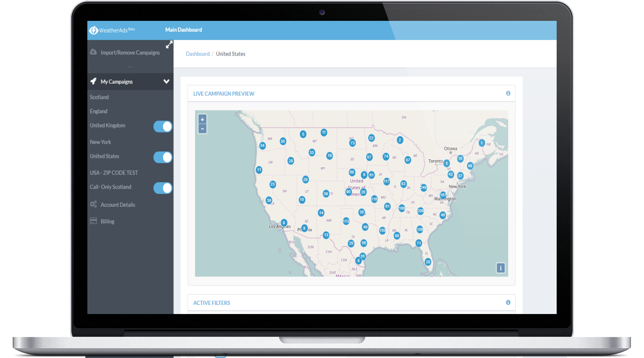Click the WeatherAds lightning logo icon

(x=94, y=30)
